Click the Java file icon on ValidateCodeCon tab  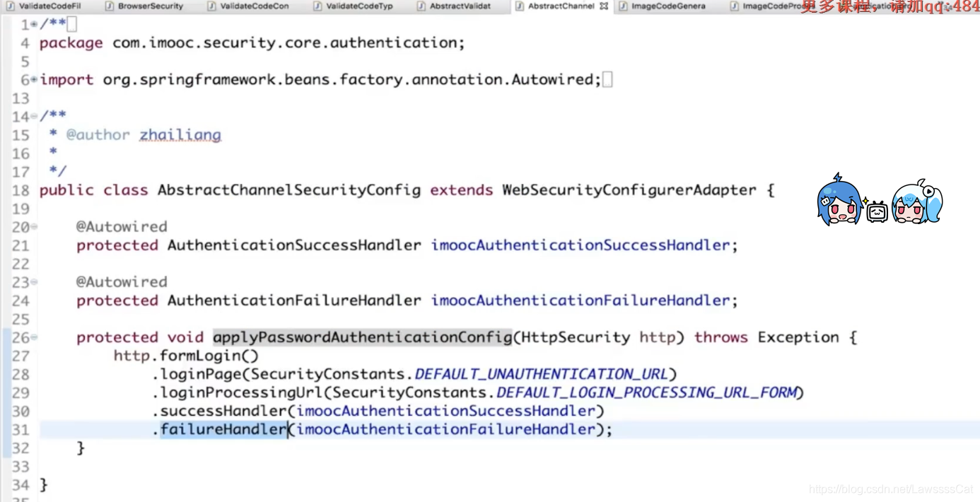pyautogui.click(x=211, y=6)
